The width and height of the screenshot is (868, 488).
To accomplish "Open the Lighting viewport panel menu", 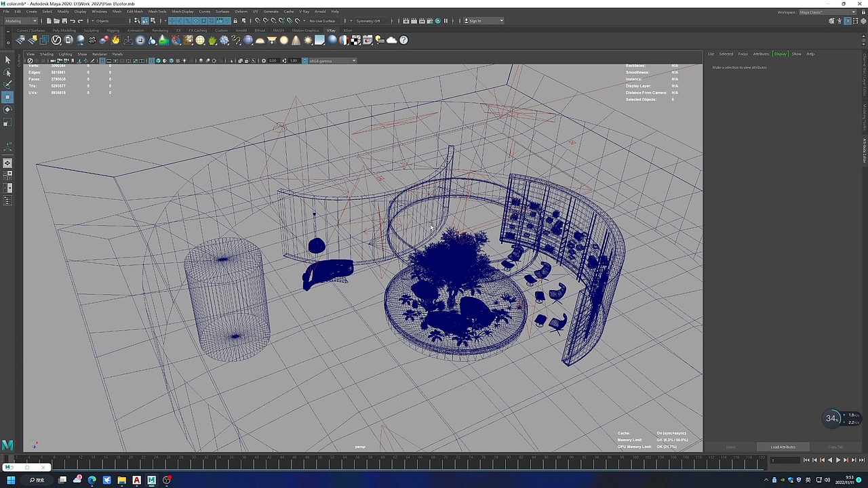I will pos(65,54).
